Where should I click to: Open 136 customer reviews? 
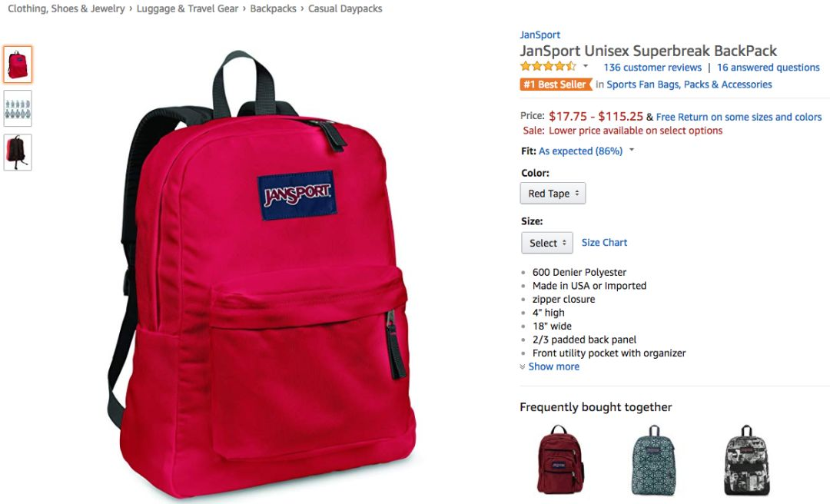click(x=652, y=68)
